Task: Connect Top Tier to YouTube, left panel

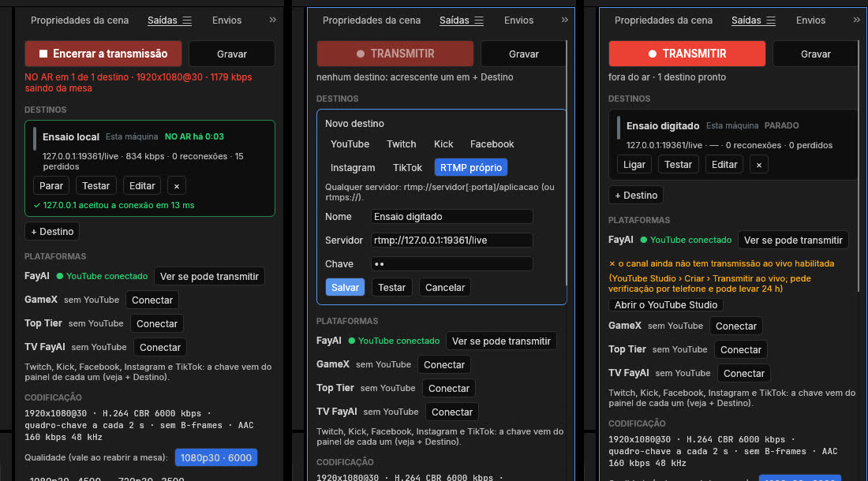Action: coord(157,324)
